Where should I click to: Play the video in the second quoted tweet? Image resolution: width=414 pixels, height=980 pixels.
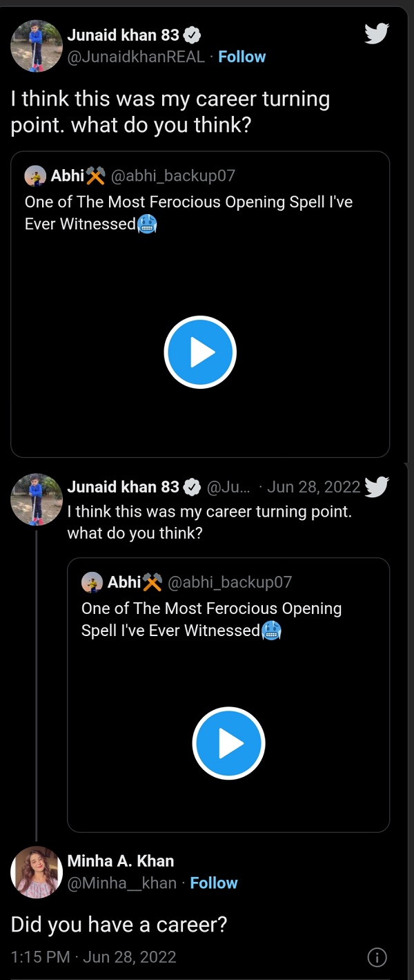(228, 743)
